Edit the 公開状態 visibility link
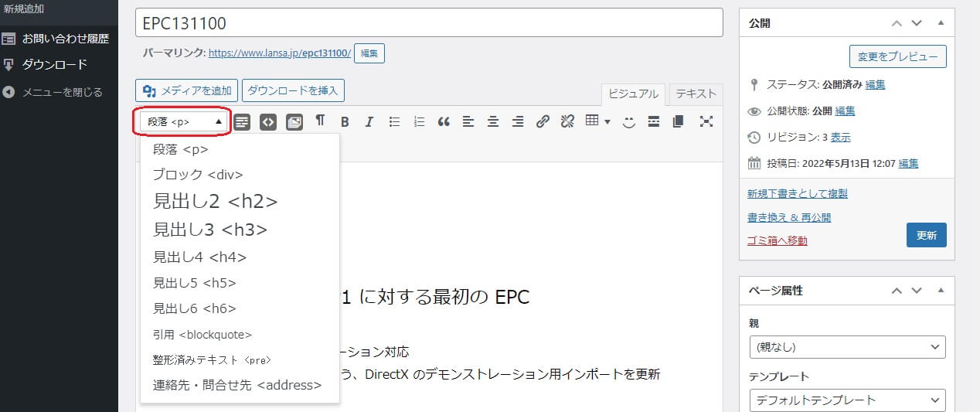The height and width of the screenshot is (412, 980). pos(845,111)
